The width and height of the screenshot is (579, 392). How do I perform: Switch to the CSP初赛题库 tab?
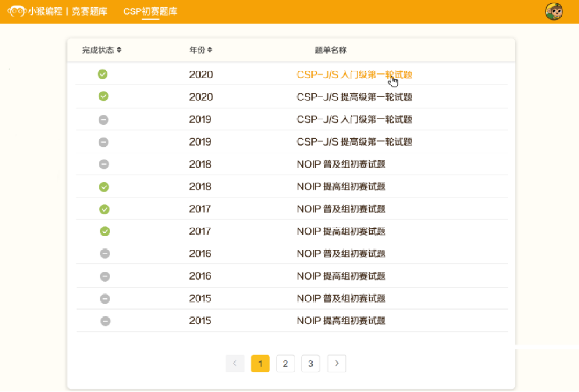coord(150,11)
